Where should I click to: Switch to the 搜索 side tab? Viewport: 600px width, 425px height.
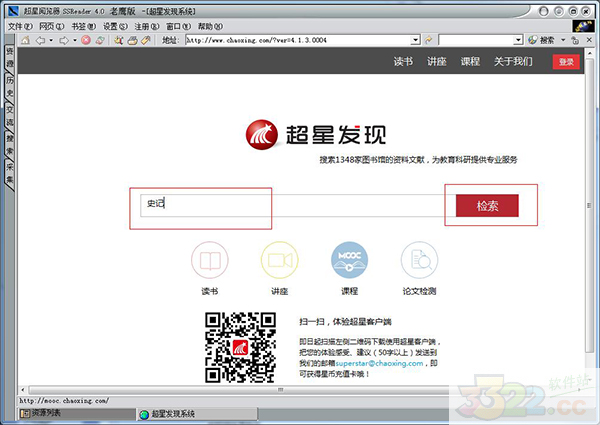click(10, 144)
